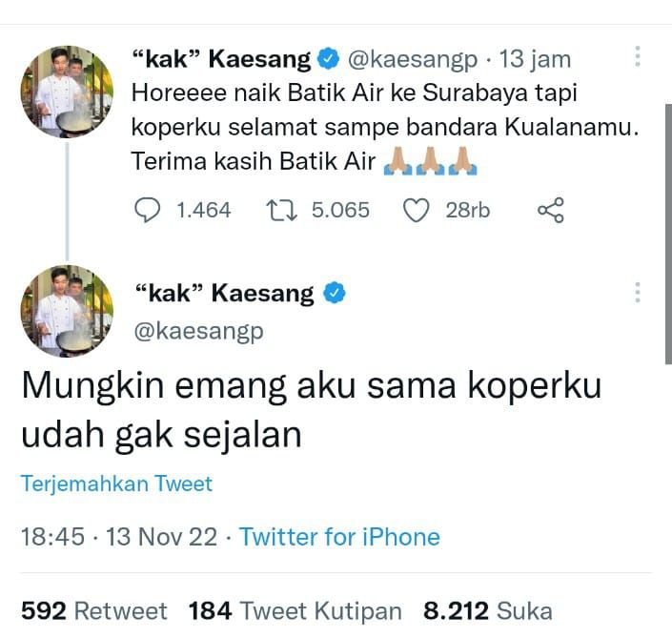Image resolution: width=672 pixels, height=638 pixels.
Task: Click Terjemahkan Tweet link
Action: point(116,484)
